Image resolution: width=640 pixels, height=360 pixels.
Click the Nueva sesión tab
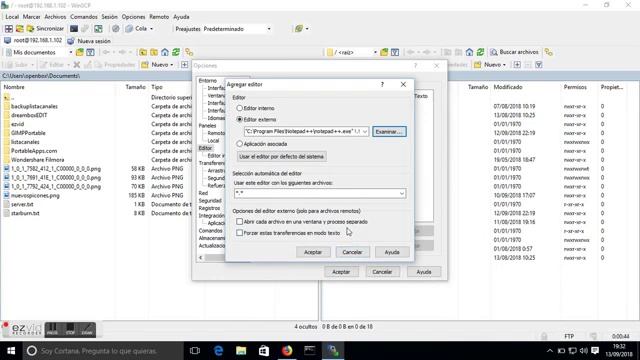tap(89, 41)
